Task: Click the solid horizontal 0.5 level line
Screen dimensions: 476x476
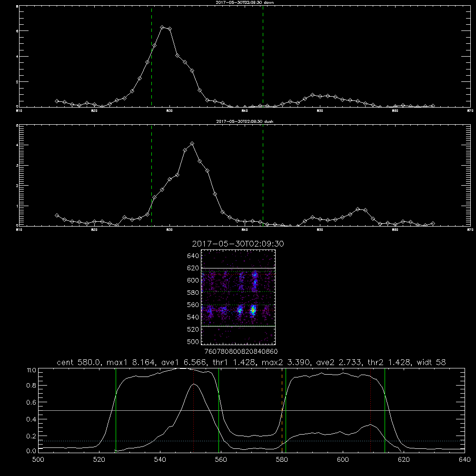Action: (x=252, y=410)
